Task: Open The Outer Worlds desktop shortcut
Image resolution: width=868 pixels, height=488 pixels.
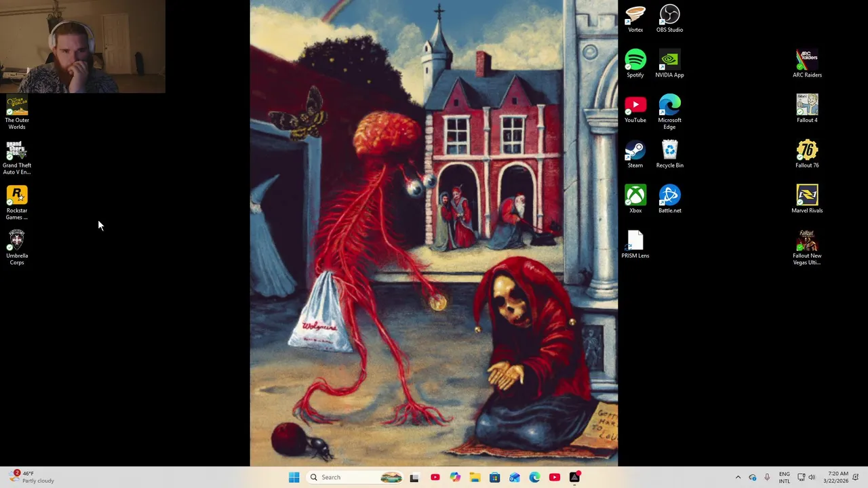Action: tap(17, 113)
